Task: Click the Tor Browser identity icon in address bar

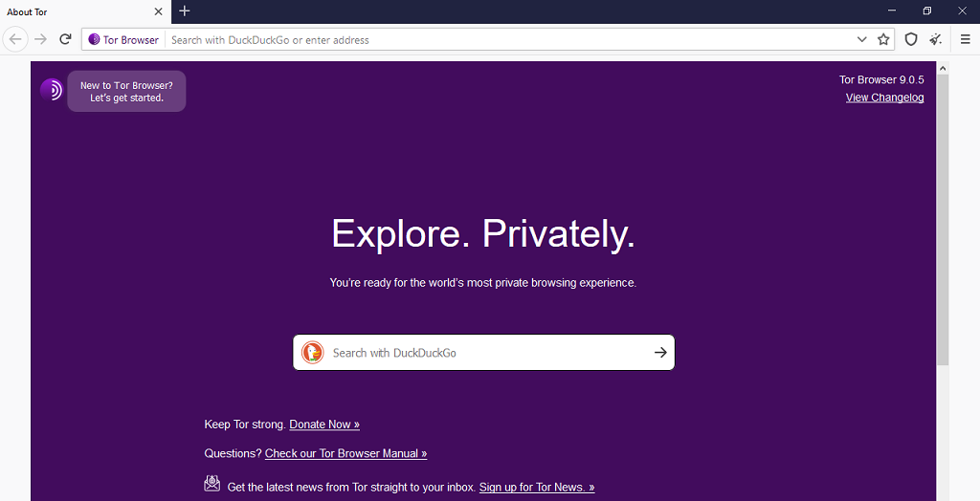Action: tap(123, 39)
